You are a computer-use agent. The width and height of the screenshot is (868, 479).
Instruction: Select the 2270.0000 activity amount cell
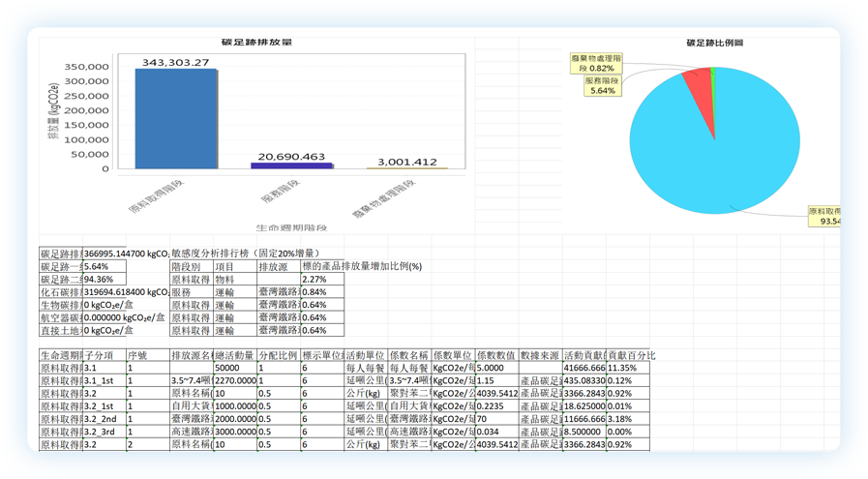(235, 381)
